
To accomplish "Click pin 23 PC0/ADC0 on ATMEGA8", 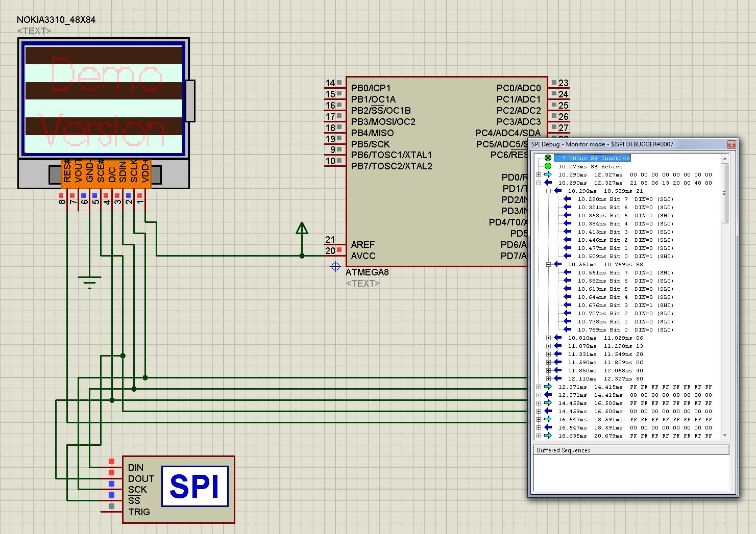I will [x=559, y=88].
